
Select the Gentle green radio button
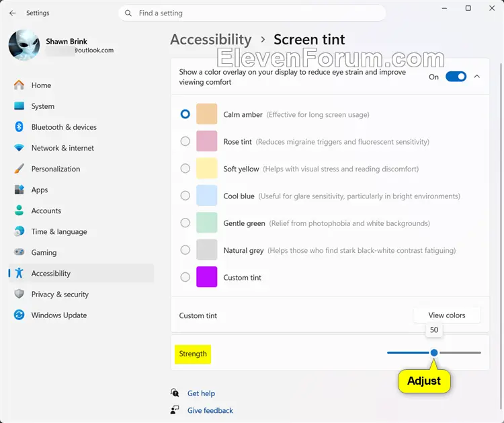coord(185,223)
